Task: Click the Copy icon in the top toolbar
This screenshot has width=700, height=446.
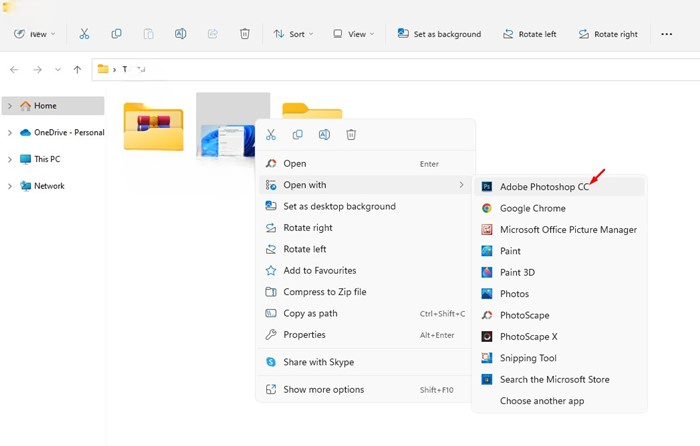Action: 116,34
